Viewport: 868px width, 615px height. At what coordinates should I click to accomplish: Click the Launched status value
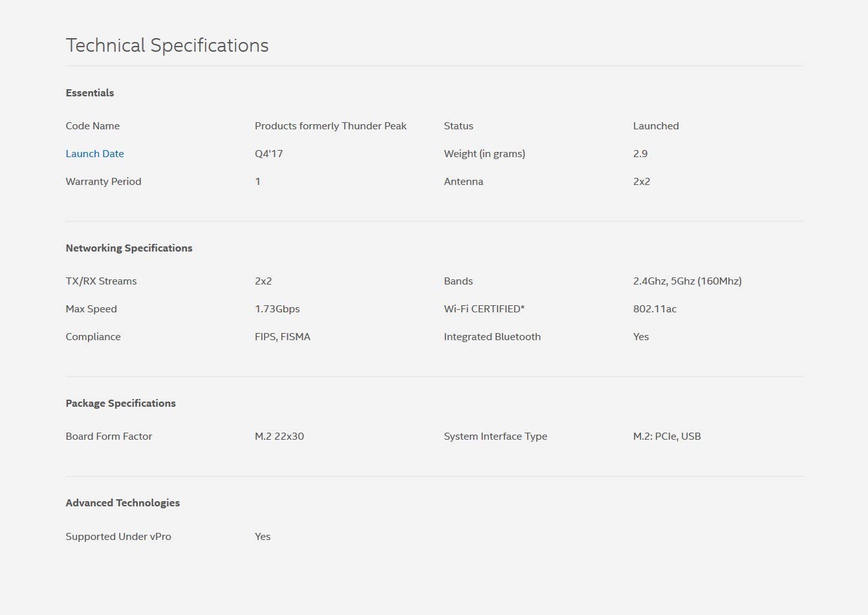coord(656,126)
